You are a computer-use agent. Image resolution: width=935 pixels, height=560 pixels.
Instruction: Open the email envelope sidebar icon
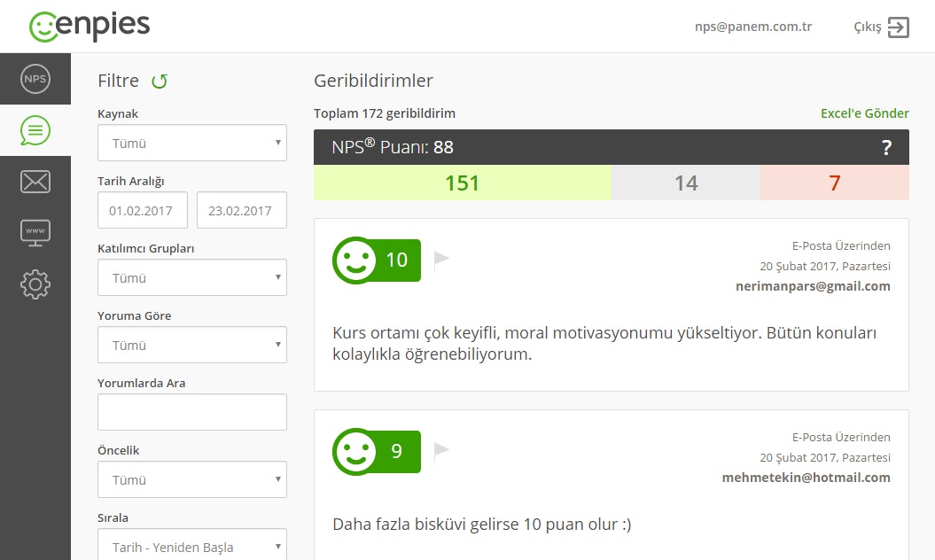coord(35,182)
